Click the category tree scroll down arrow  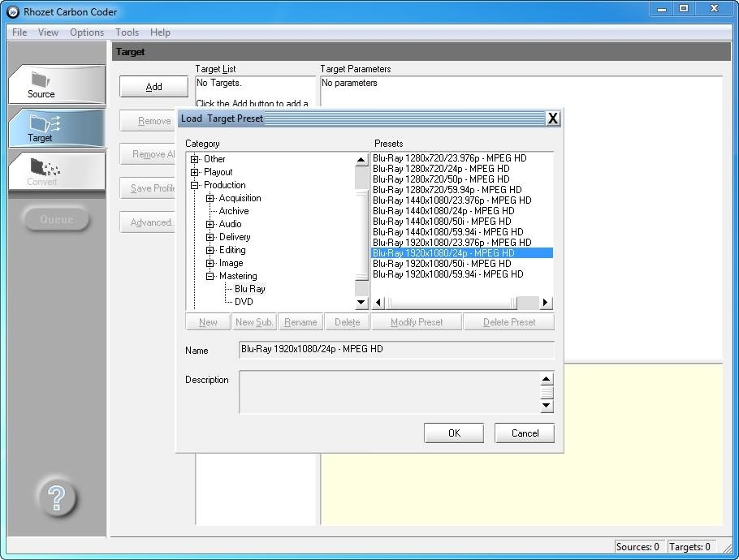pyautogui.click(x=361, y=302)
